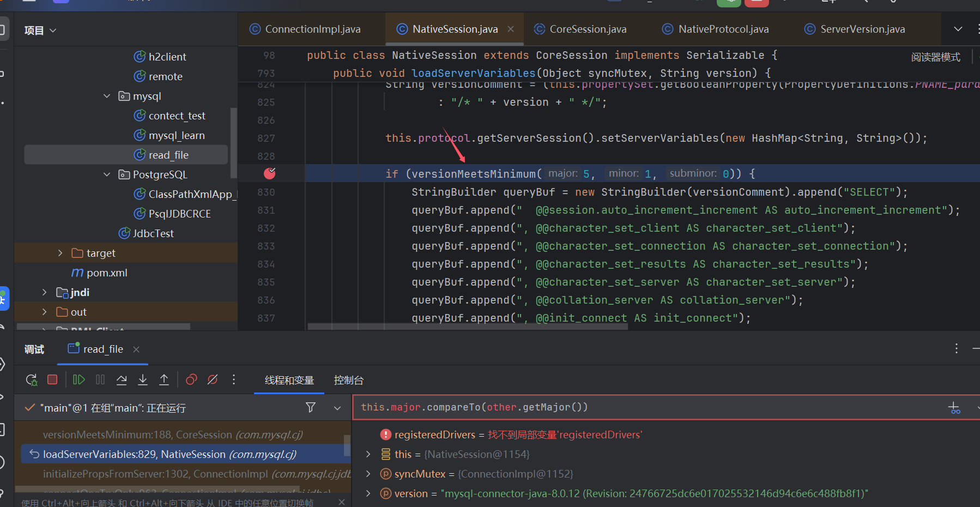Mute all breakpoints
The width and height of the screenshot is (980, 507).
tap(213, 379)
